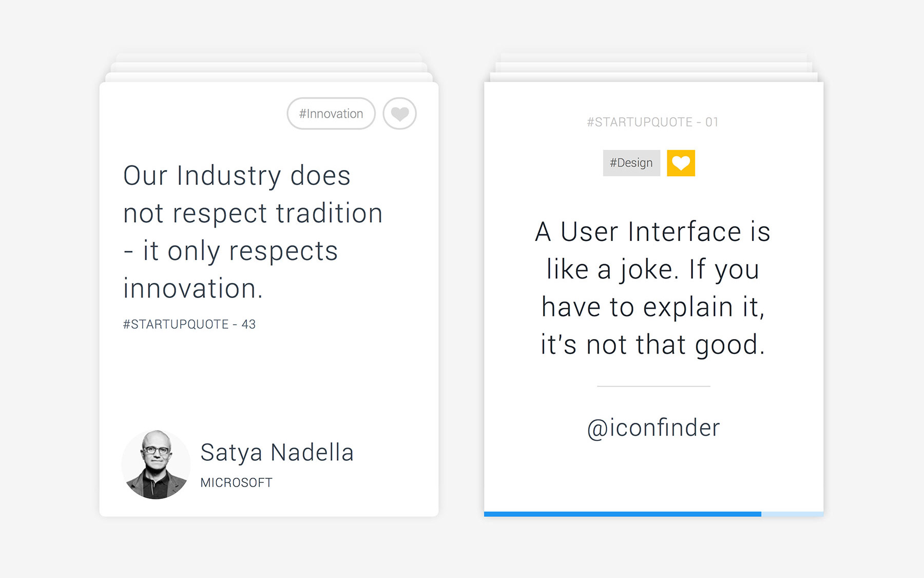Toggle the #Innovation tag filter
This screenshot has height=578, width=924.
(331, 114)
